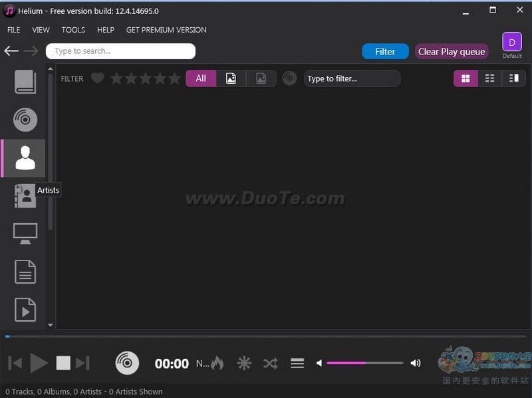Click the flame icon in player bar
Image resolution: width=532 pixels, height=398 pixels.
pyautogui.click(x=217, y=363)
